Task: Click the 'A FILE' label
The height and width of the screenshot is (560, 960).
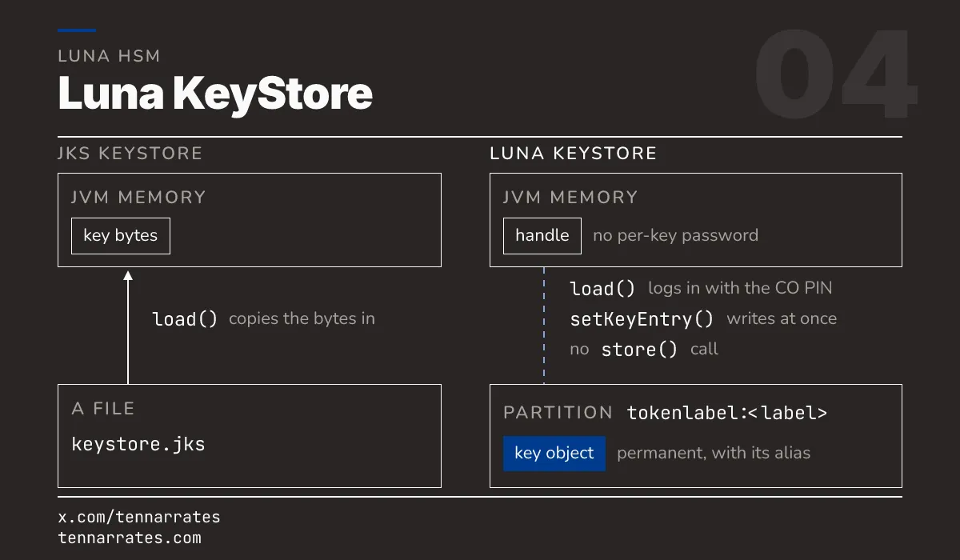Action: click(103, 409)
